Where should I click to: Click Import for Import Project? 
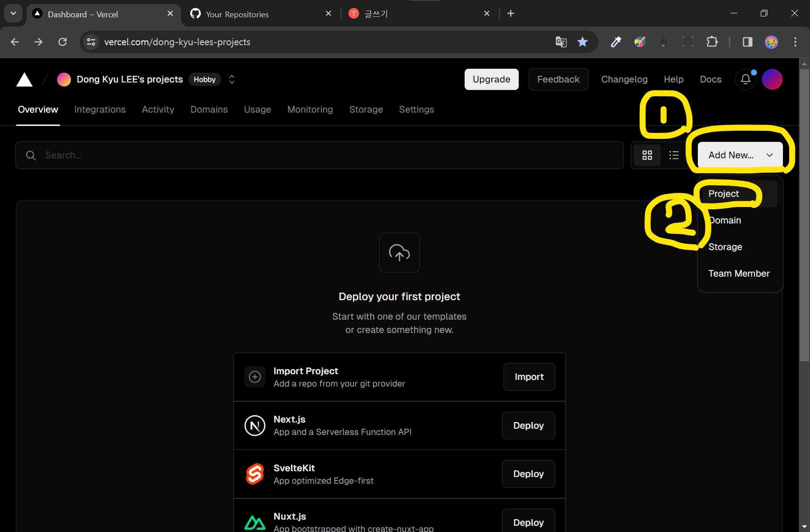pyautogui.click(x=529, y=377)
